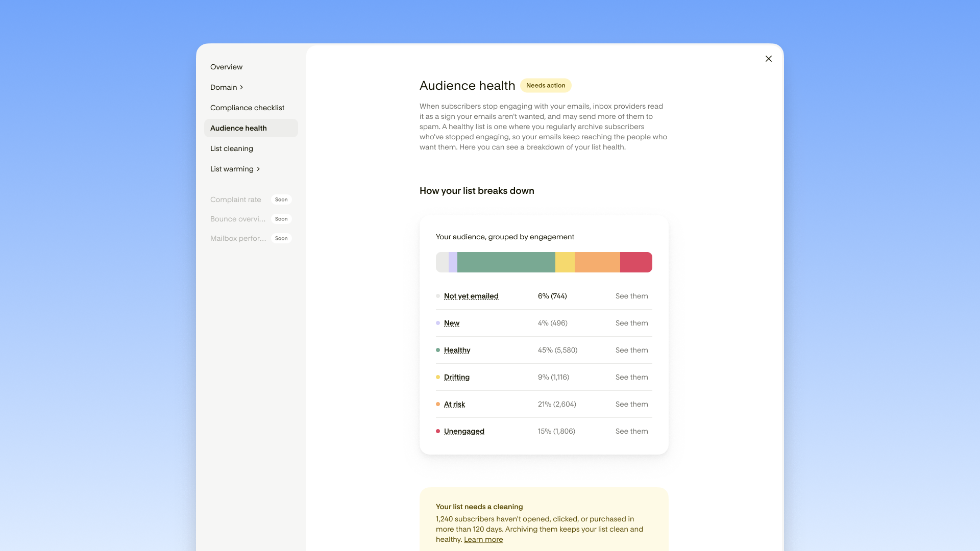The image size is (980, 551).
Task: Click the How your list breaks down heading
Action: tap(477, 191)
